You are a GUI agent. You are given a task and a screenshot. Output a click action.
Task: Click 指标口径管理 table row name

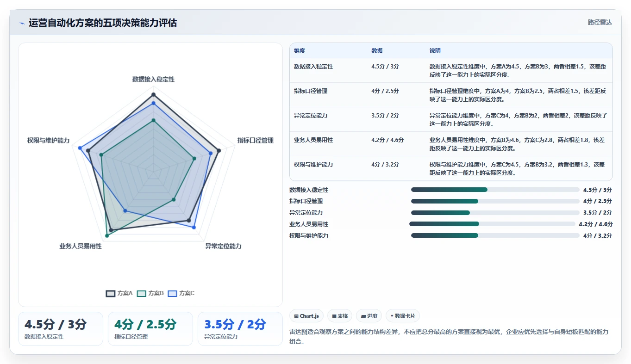tap(311, 91)
